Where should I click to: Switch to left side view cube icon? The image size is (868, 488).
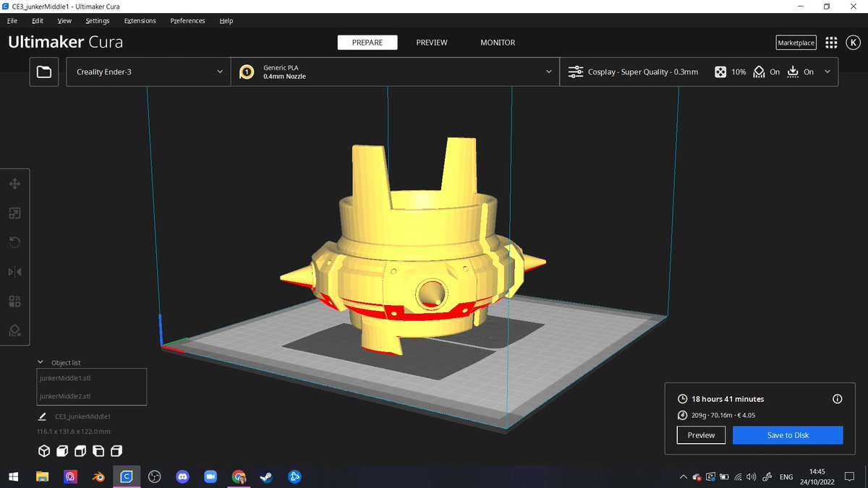click(x=98, y=451)
